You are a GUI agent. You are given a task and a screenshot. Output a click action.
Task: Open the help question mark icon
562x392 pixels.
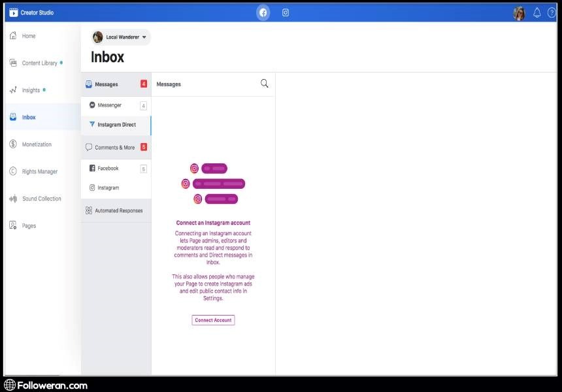tap(552, 12)
